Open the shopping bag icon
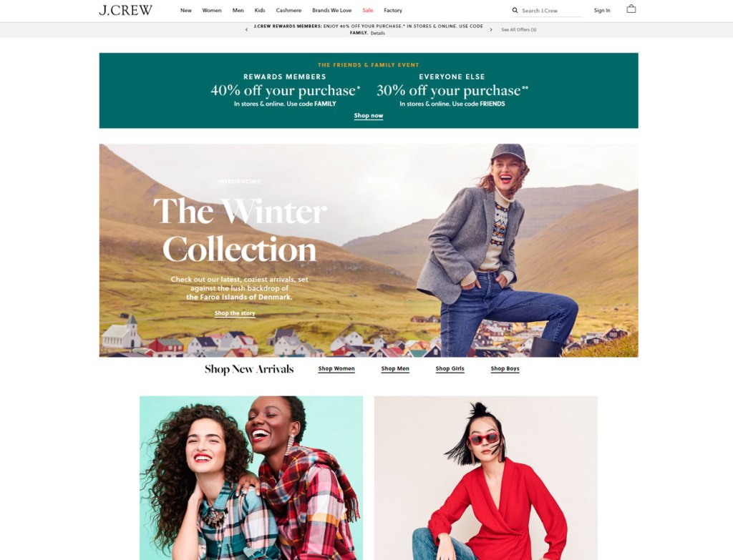Screen dimensions: 733x560 tap(631, 9)
